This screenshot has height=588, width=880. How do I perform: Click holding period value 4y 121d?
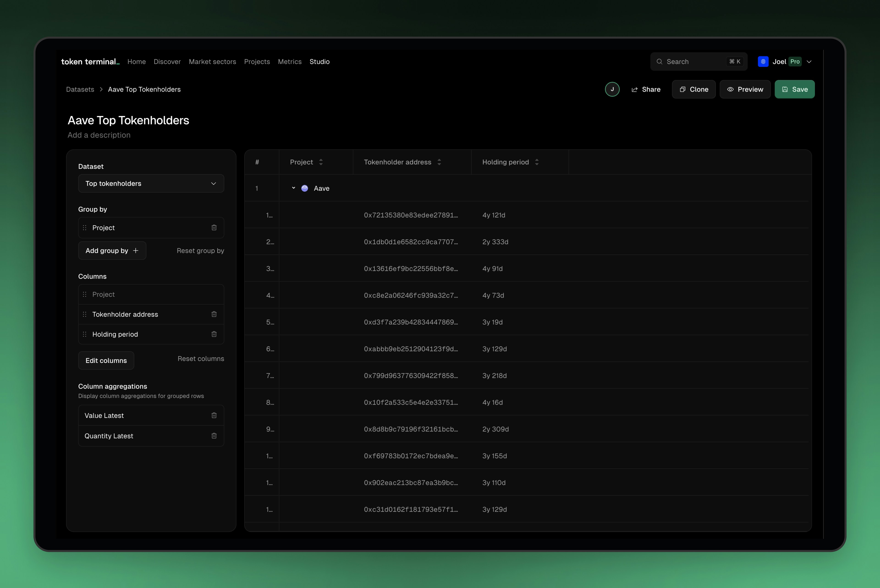(493, 215)
